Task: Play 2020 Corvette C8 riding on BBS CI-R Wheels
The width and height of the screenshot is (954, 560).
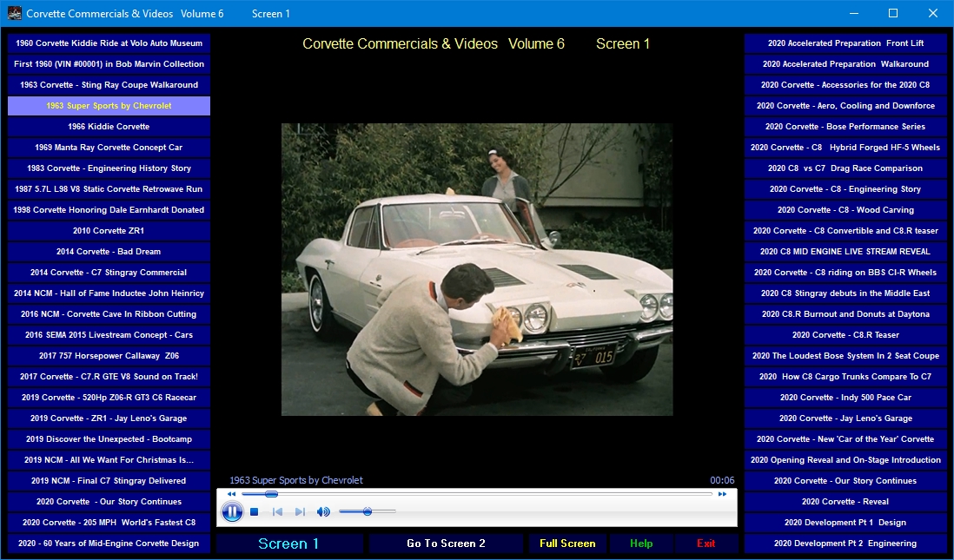Action: 845,273
